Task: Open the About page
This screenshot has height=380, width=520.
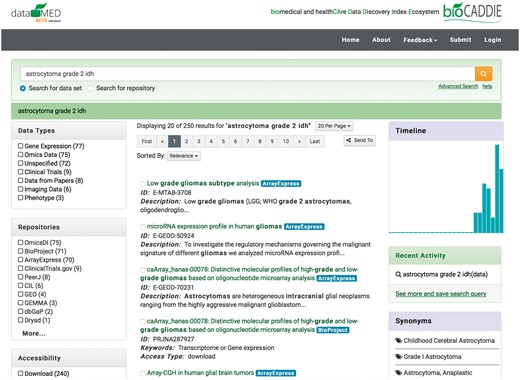Action: pyautogui.click(x=381, y=40)
